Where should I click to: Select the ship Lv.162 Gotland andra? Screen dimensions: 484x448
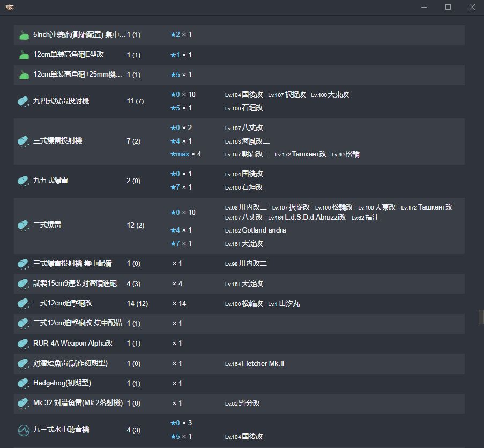pyautogui.click(x=256, y=230)
